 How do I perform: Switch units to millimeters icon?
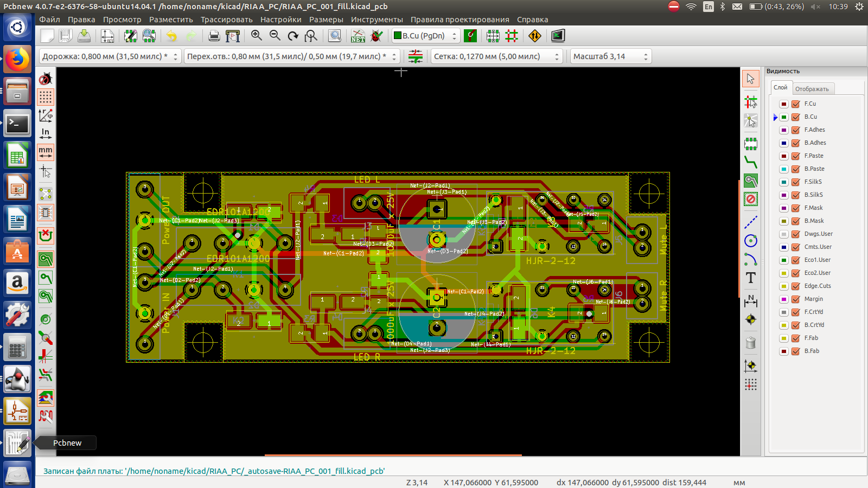pos(46,152)
